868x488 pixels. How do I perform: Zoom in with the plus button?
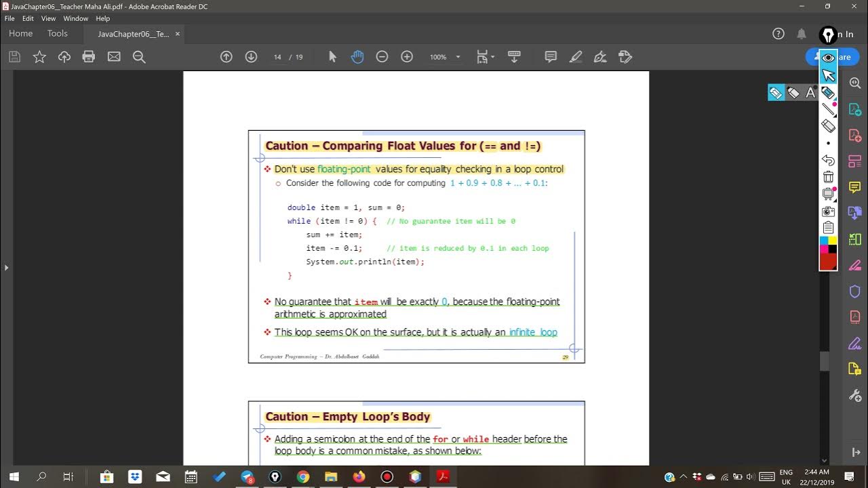click(x=407, y=57)
